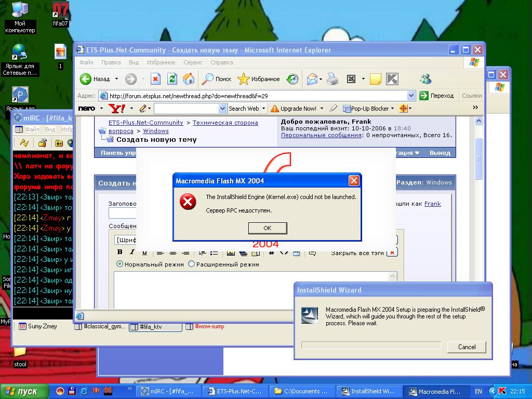This screenshot has height=399, width=532.
Task: Click the Print icon in IE toolbar
Action: click(x=332, y=79)
